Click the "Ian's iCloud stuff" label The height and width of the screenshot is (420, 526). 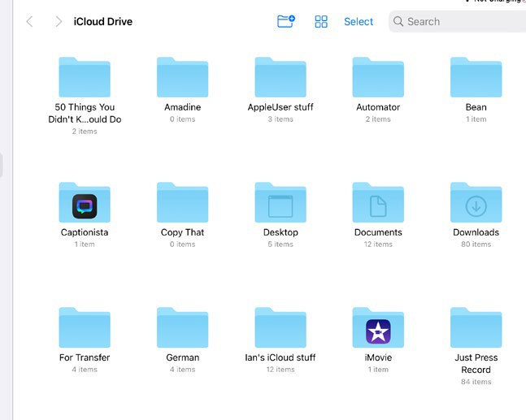click(x=280, y=357)
